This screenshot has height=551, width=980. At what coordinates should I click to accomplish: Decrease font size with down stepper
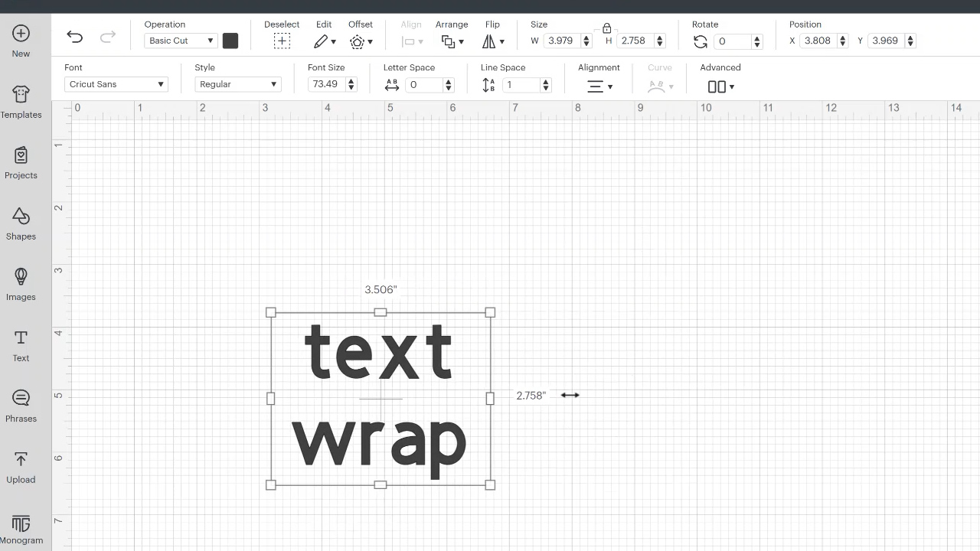[x=352, y=88]
